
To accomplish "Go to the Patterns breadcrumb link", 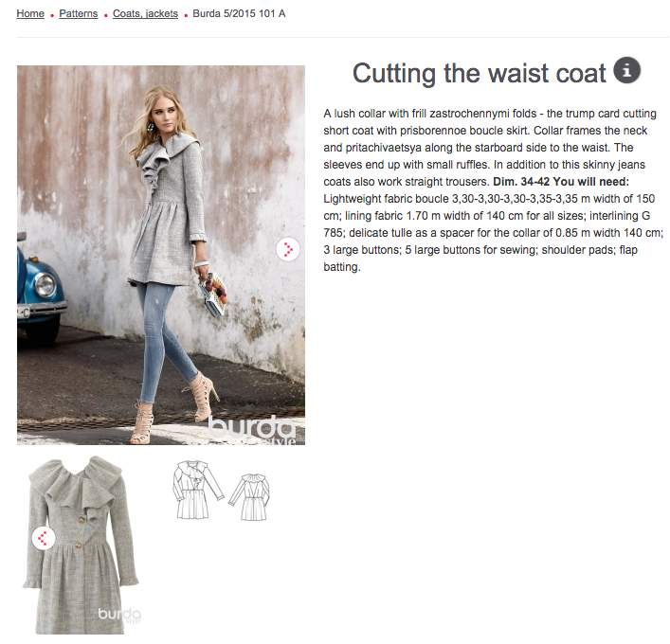I will coord(79,13).
